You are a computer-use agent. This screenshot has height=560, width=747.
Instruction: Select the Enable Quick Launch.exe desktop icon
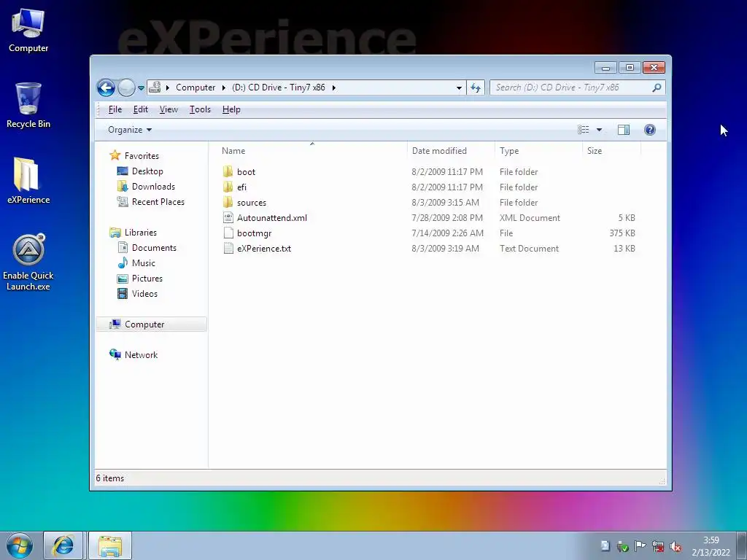click(28, 262)
